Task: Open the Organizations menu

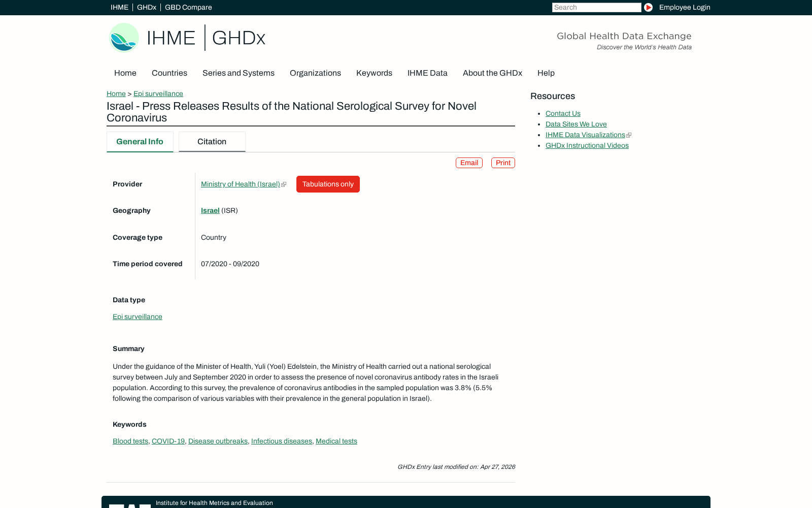Action: 315,73
